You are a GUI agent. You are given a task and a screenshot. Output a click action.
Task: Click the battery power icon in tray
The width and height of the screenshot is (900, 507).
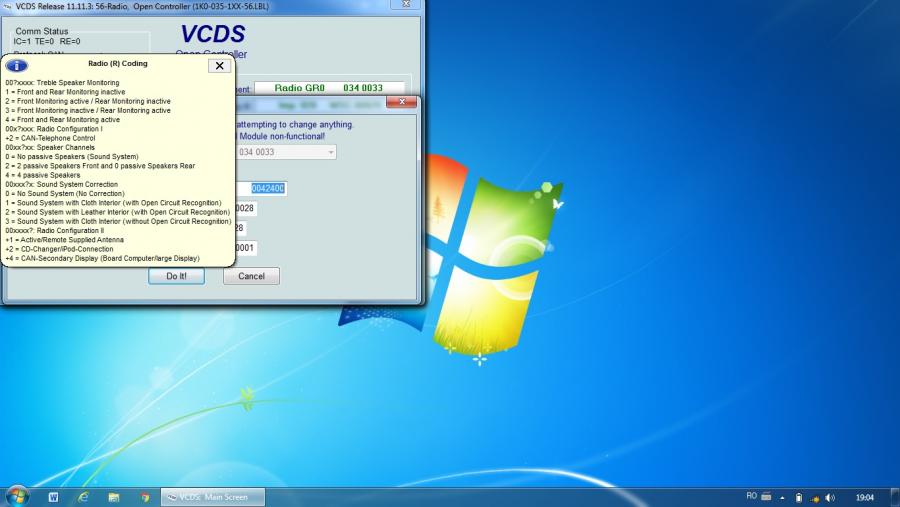coord(798,497)
